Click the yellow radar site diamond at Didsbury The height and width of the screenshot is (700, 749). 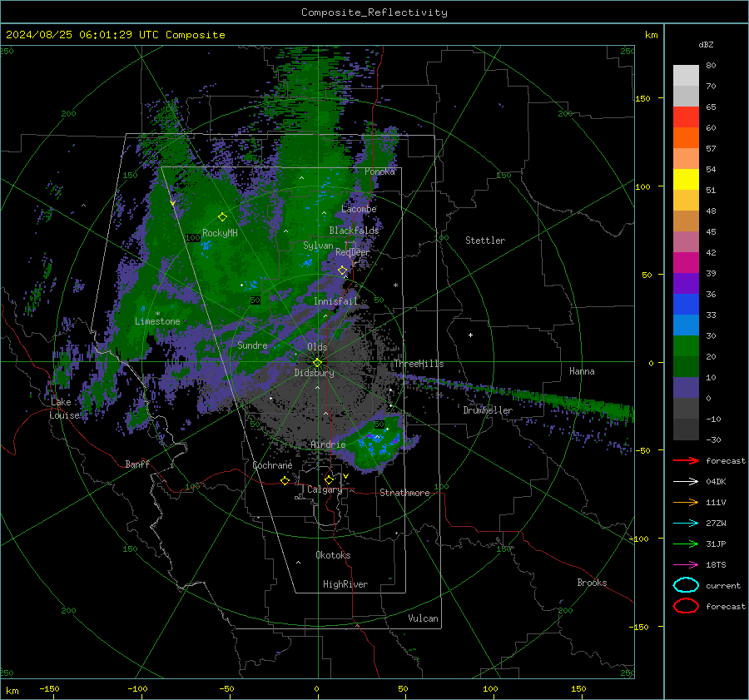(317, 363)
